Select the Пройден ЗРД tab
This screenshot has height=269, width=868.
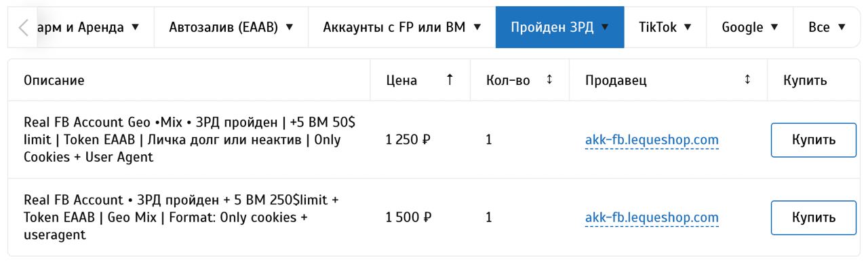(560, 27)
